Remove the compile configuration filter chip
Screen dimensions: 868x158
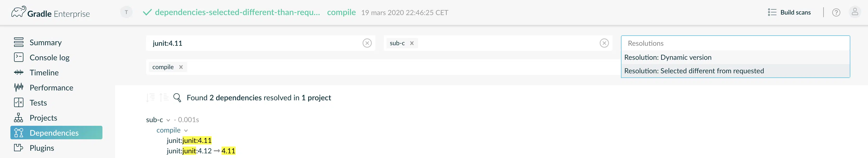[x=181, y=67]
